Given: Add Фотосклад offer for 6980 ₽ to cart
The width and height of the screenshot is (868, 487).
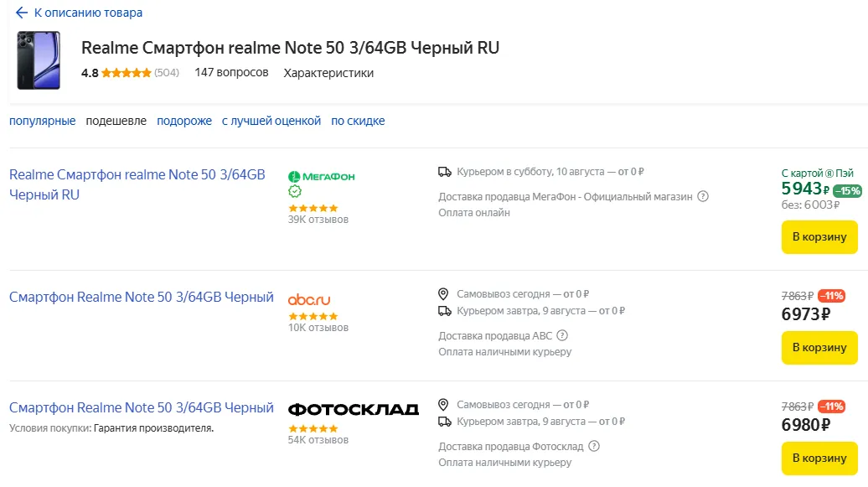Looking at the screenshot, I should click(819, 459).
